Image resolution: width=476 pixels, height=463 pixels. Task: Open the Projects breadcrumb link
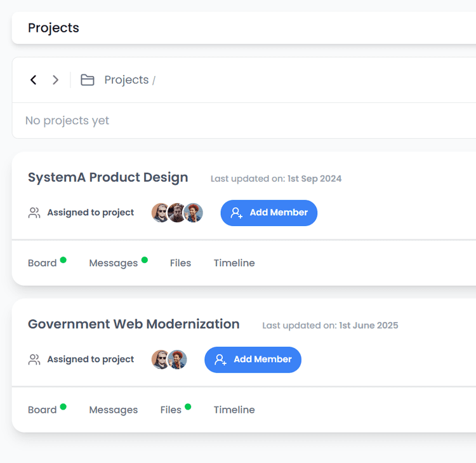pyautogui.click(x=126, y=80)
